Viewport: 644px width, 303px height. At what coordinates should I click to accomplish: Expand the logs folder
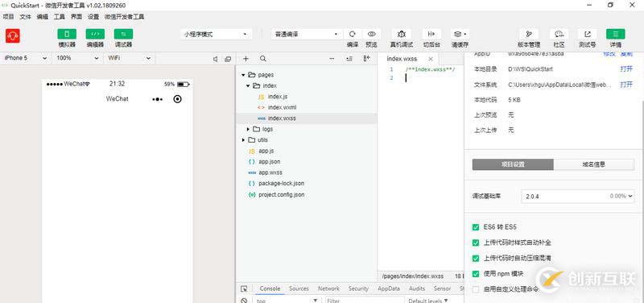pos(248,129)
